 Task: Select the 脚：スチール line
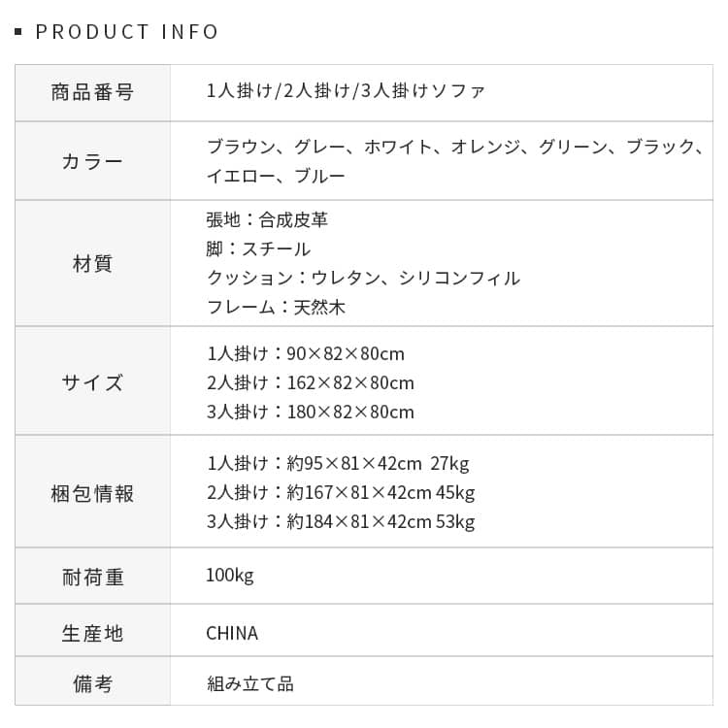point(258,249)
